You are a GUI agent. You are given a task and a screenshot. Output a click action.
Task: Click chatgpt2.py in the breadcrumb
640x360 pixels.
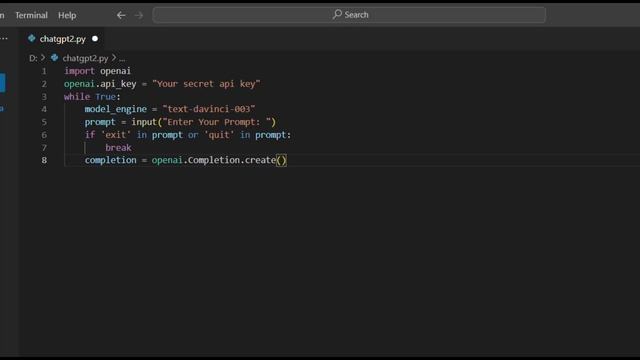(x=85, y=58)
